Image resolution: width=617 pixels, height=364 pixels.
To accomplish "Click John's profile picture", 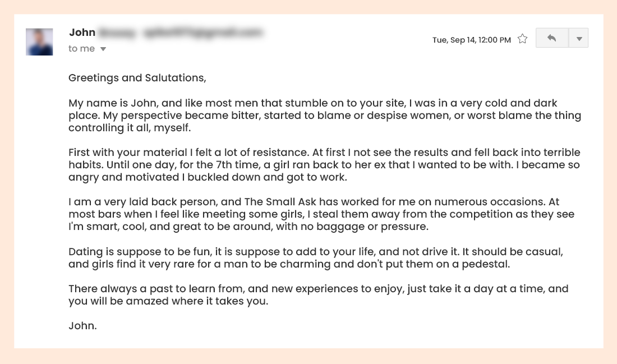I will tap(39, 42).
